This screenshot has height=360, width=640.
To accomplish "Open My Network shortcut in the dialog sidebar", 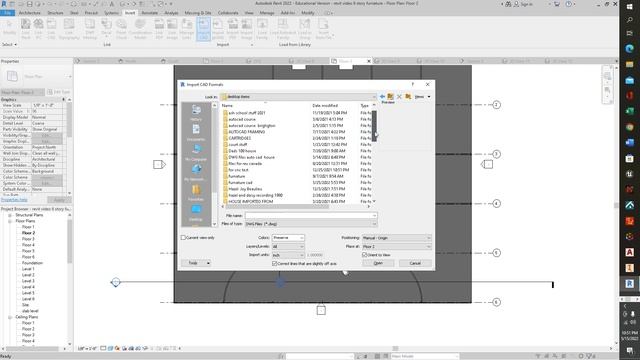I will (x=196, y=172).
